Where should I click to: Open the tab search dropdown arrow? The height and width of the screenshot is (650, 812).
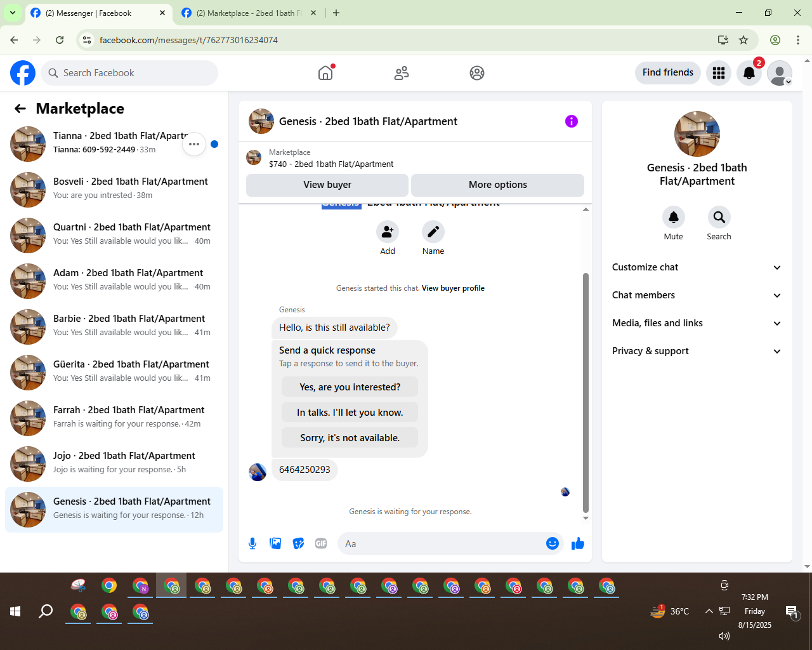pos(13,13)
